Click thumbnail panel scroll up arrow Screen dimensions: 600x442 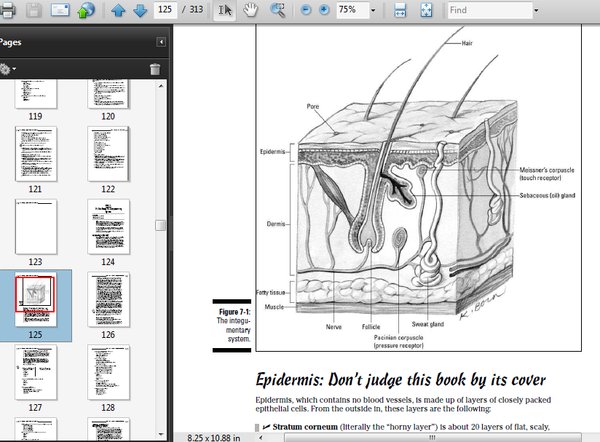[161, 86]
